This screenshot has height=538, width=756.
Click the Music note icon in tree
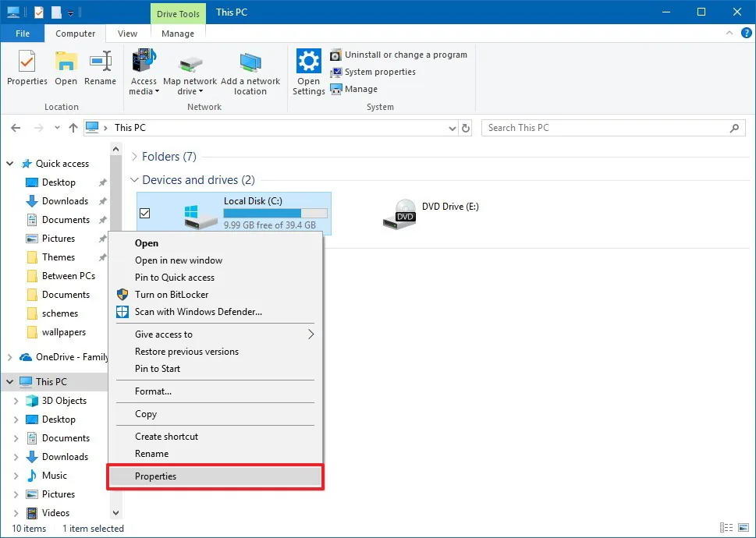[32, 476]
